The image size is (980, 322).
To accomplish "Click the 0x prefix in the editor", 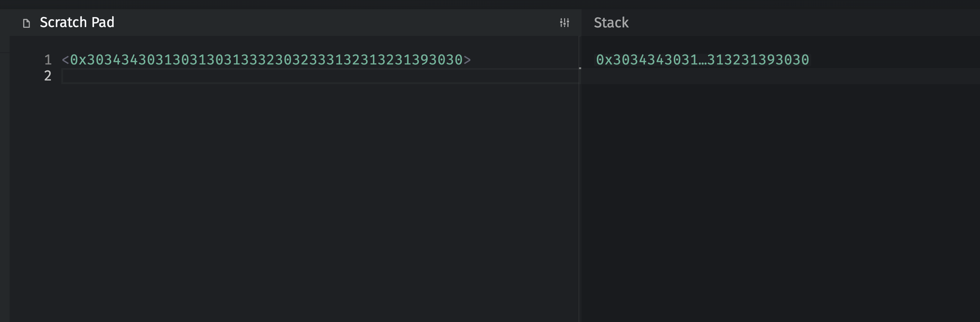I will 78,60.
